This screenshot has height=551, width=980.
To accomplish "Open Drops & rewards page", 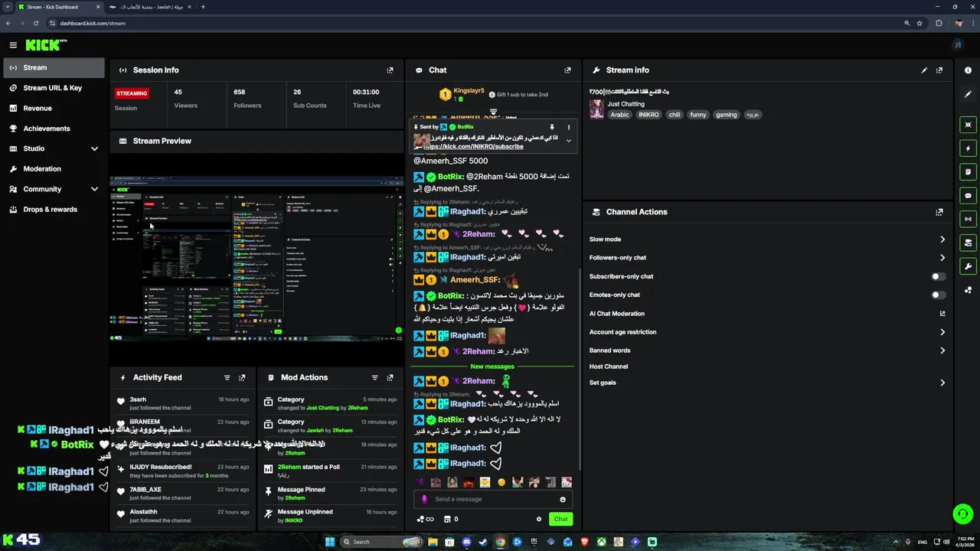I will pyautogui.click(x=54, y=209).
